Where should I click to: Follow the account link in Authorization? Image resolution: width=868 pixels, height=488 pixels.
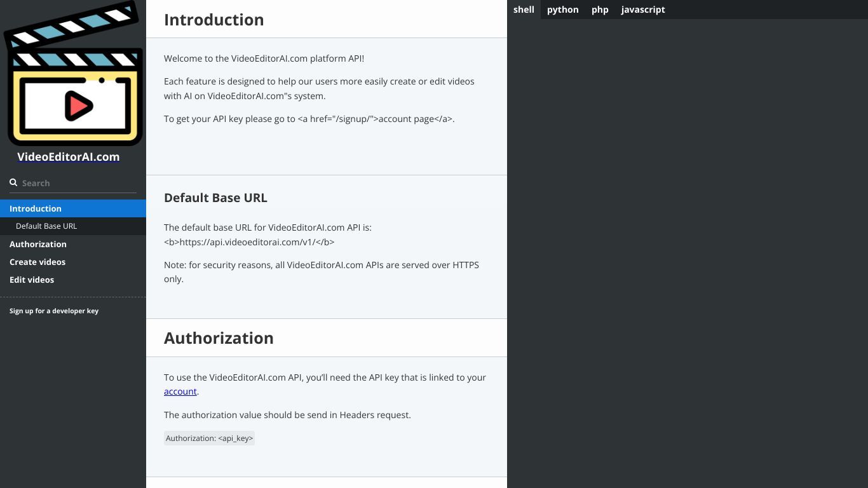tap(180, 391)
